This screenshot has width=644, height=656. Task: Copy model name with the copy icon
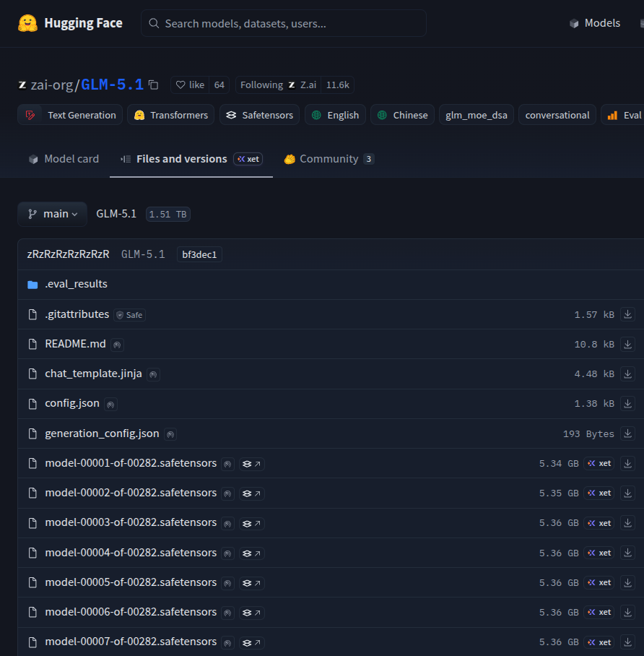(x=154, y=85)
